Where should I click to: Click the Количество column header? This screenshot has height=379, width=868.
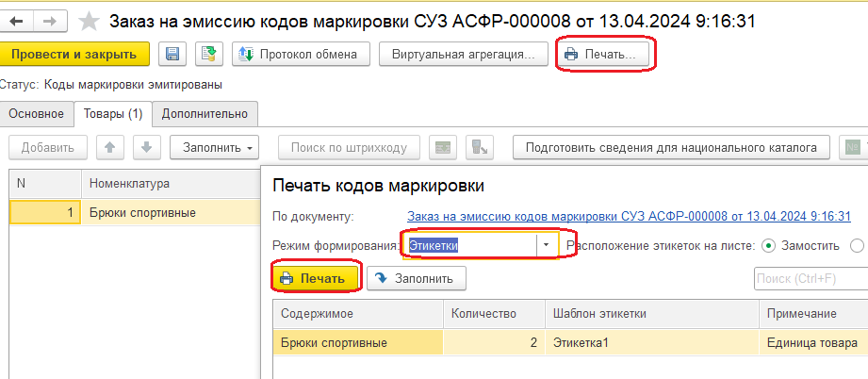(495, 314)
